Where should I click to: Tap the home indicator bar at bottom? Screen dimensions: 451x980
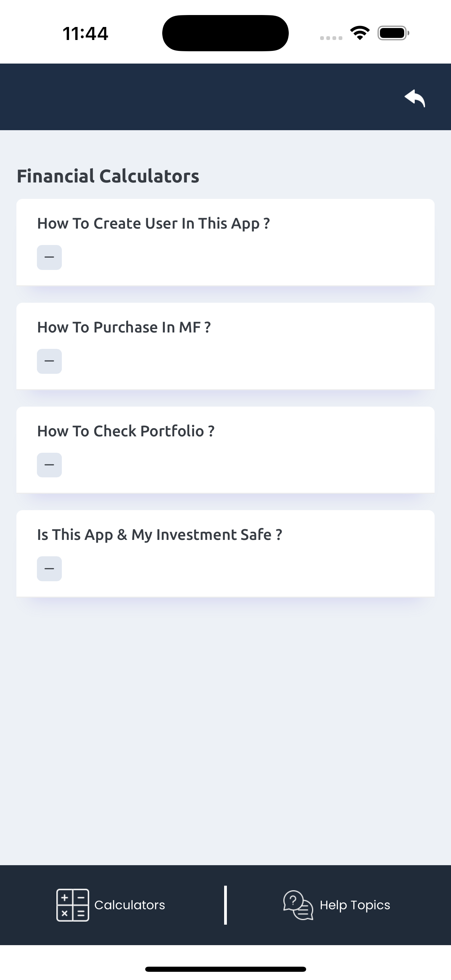(x=225, y=969)
